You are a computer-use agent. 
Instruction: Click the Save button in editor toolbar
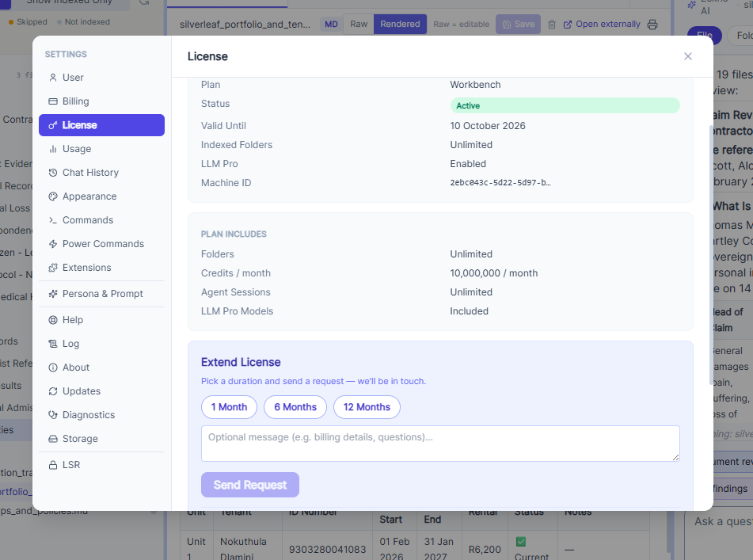[x=518, y=24]
